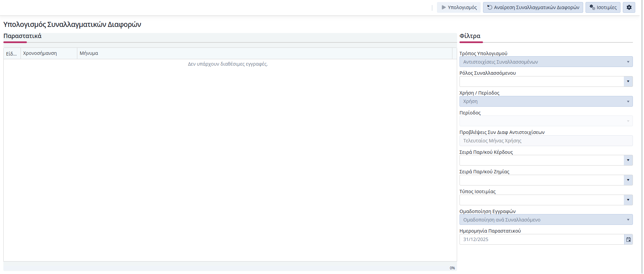
Task: Open the calendar date picker icon
Action: click(x=628, y=239)
